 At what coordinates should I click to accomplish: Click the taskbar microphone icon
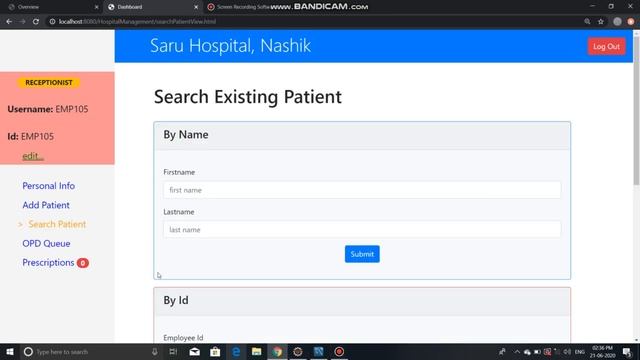[155, 351]
